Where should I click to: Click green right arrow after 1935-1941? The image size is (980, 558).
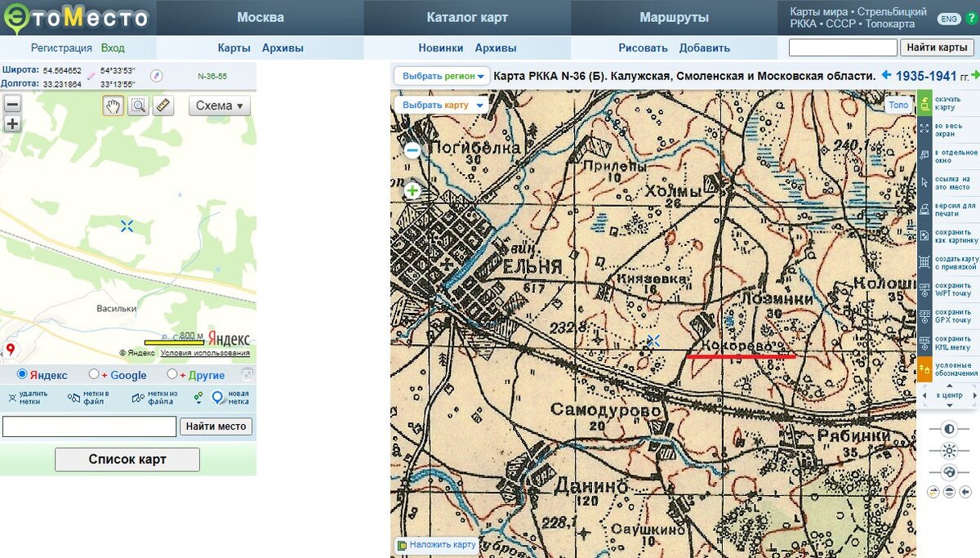click(x=975, y=75)
